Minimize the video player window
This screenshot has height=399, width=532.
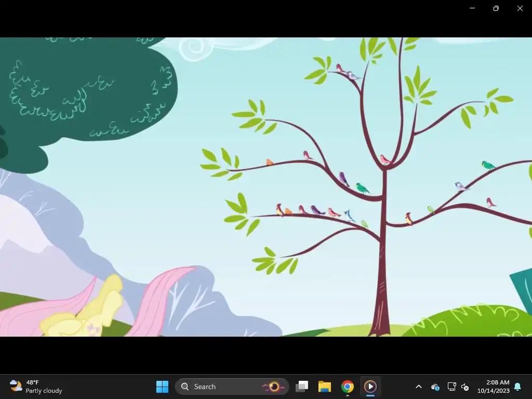click(x=472, y=8)
